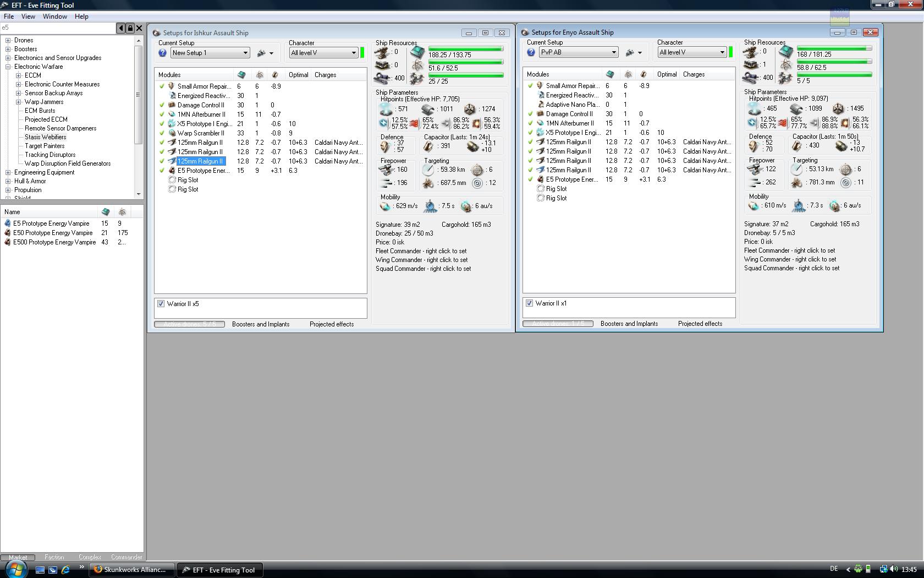Click the capacitor icon showing 391 in Ishkur
The image size is (924, 578).
point(428,146)
